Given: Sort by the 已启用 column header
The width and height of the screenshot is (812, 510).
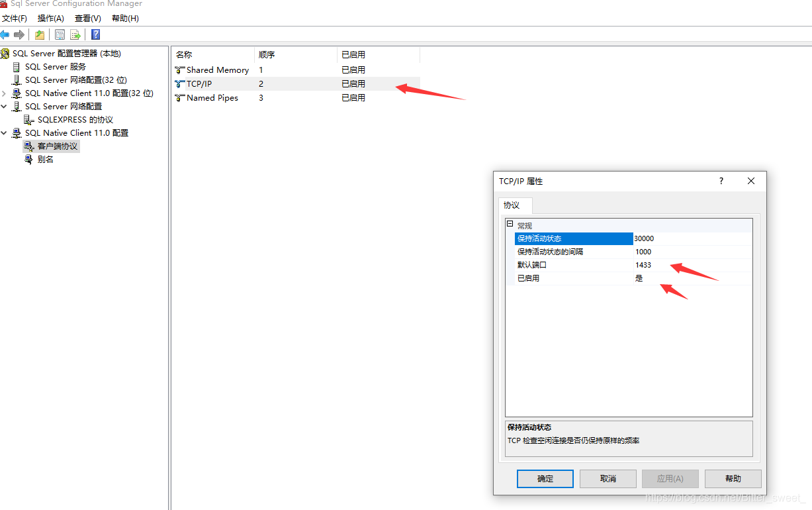Looking at the screenshot, I should 379,55.
